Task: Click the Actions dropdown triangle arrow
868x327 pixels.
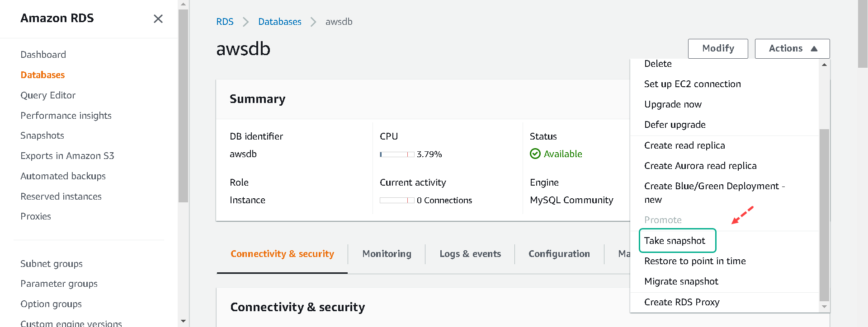Action: click(x=814, y=49)
